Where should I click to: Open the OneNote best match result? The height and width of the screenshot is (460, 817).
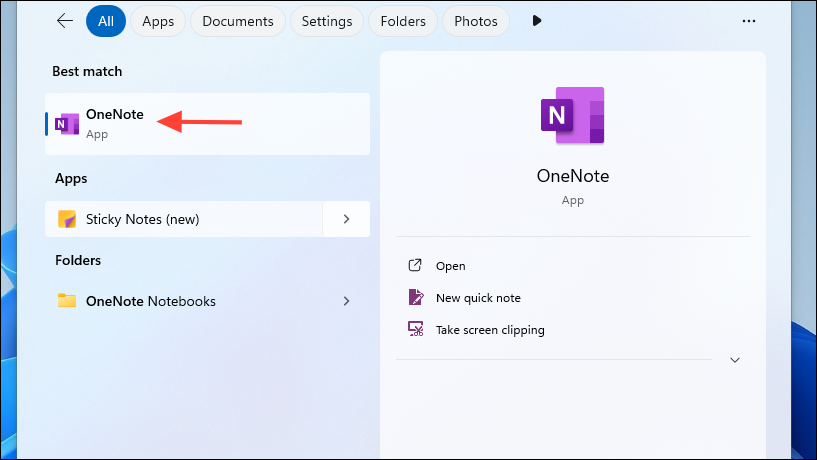(207, 124)
